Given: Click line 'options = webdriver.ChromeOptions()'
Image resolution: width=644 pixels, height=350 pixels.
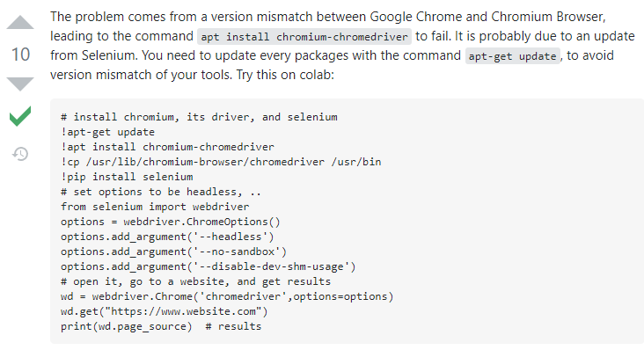Looking at the screenshot, I should coord(171,222).
